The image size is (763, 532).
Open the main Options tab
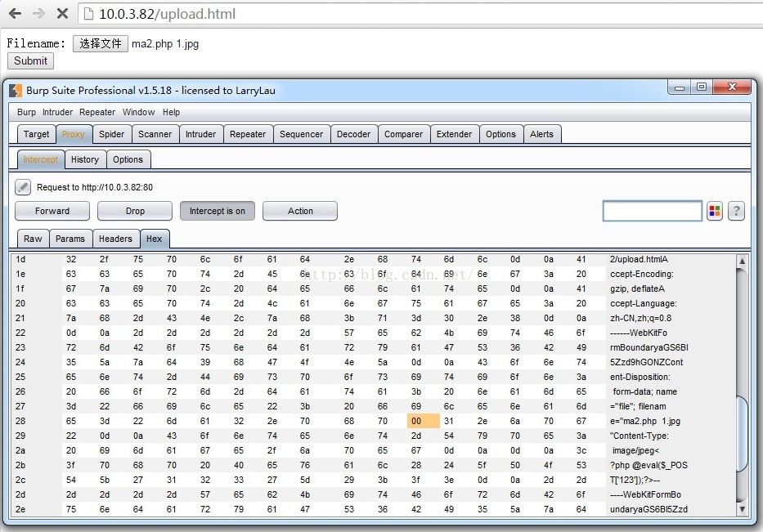point(500,134)
